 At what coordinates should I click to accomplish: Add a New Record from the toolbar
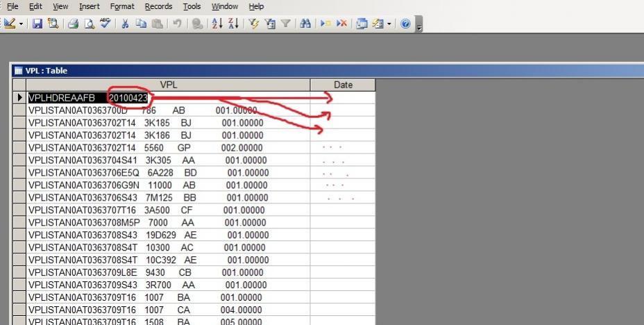click(x=325, y=24)
